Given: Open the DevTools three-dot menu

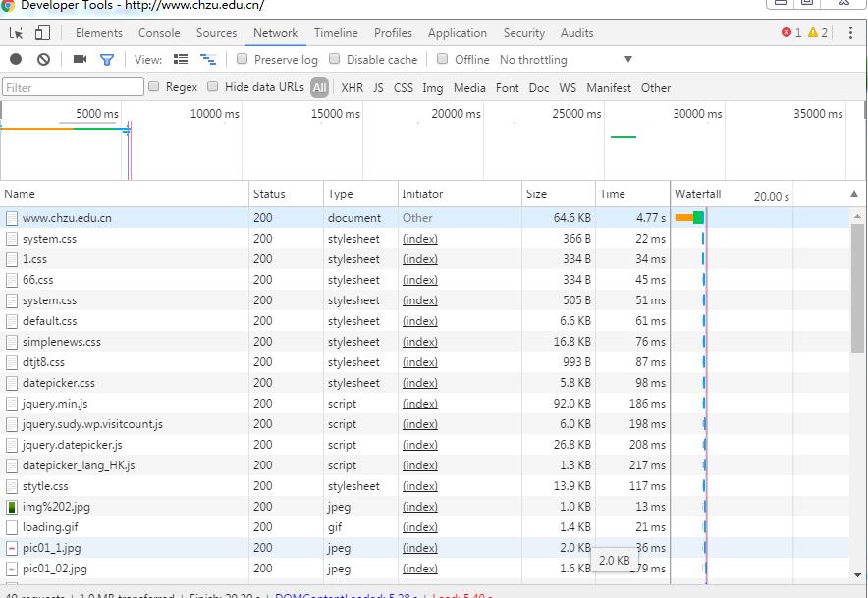Looking at the screenshot, I should tap(849, 32).
